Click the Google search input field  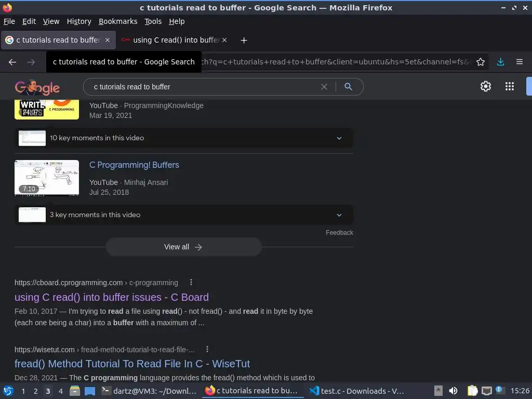204,87
